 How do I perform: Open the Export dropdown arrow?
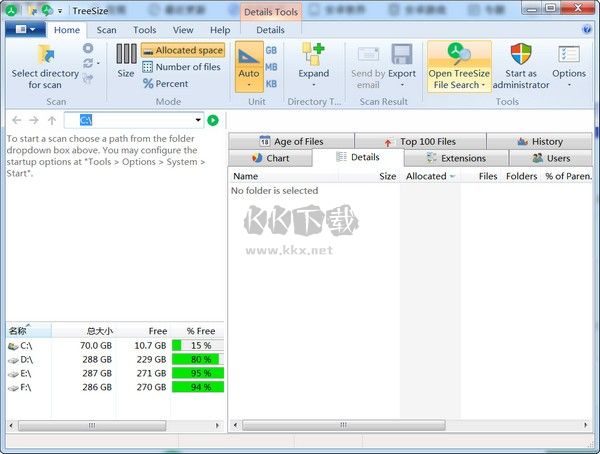coord(402,85)
